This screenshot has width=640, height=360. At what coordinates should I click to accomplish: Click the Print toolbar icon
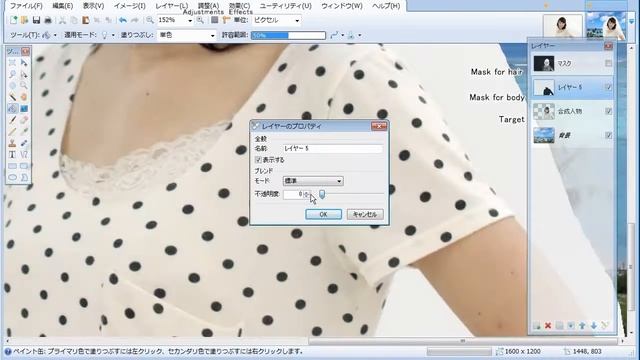tap(48, 20)
